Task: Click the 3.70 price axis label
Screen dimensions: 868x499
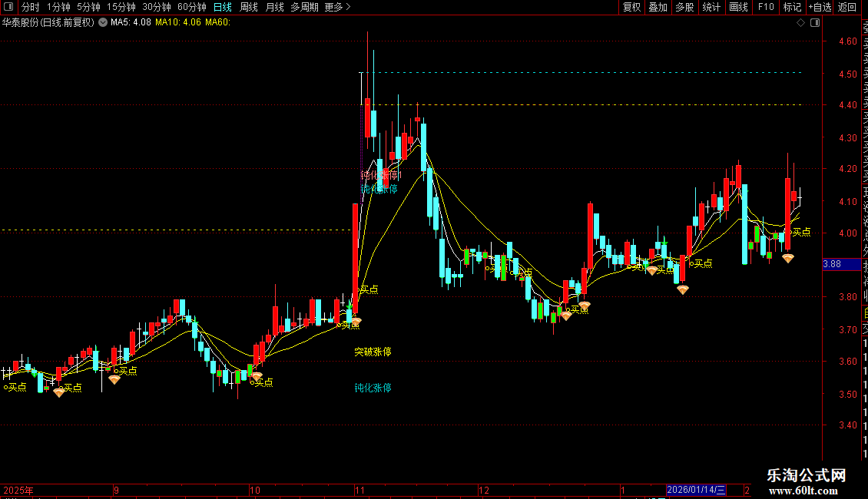Action: coord(848,329)
